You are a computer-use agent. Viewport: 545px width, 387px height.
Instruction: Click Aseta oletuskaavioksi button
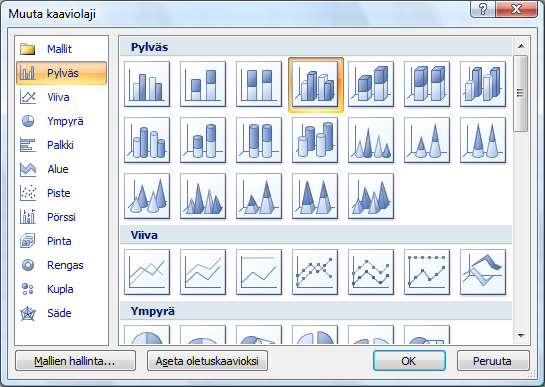208,361
